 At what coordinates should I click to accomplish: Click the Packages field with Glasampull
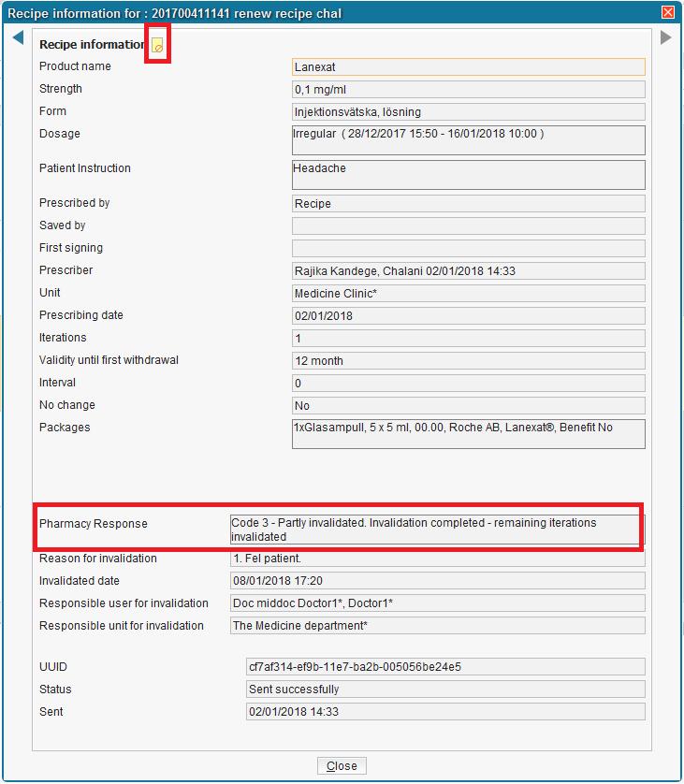click(469, 434)
